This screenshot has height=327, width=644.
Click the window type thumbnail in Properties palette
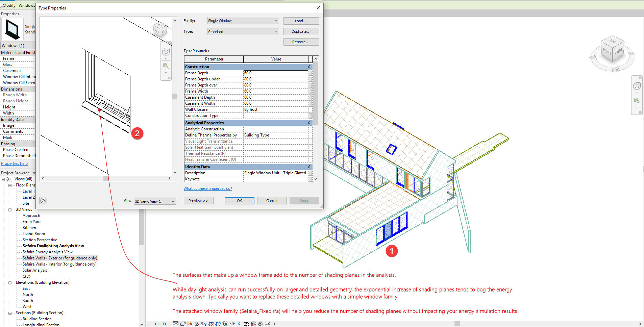(x=12, y=30)
